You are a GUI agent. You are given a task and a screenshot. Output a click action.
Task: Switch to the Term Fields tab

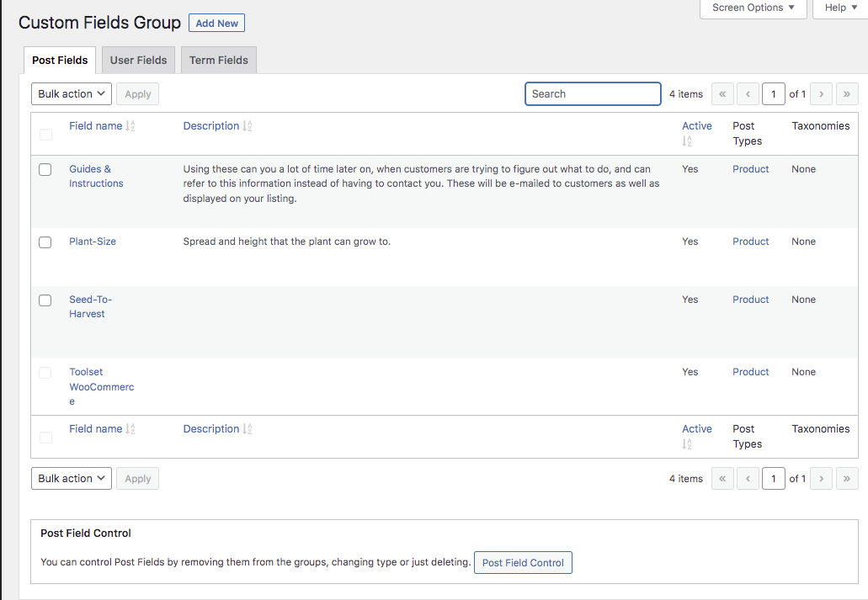click(218, 61)
